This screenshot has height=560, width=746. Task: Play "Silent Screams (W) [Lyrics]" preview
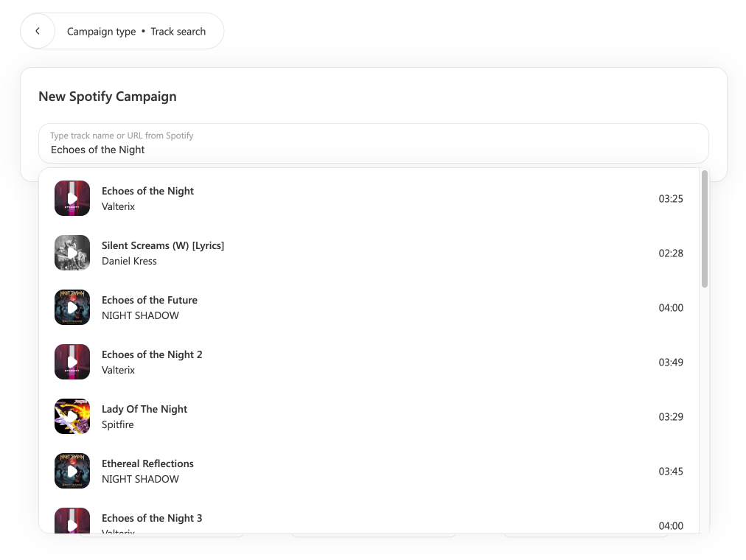[x=72, y=253]
